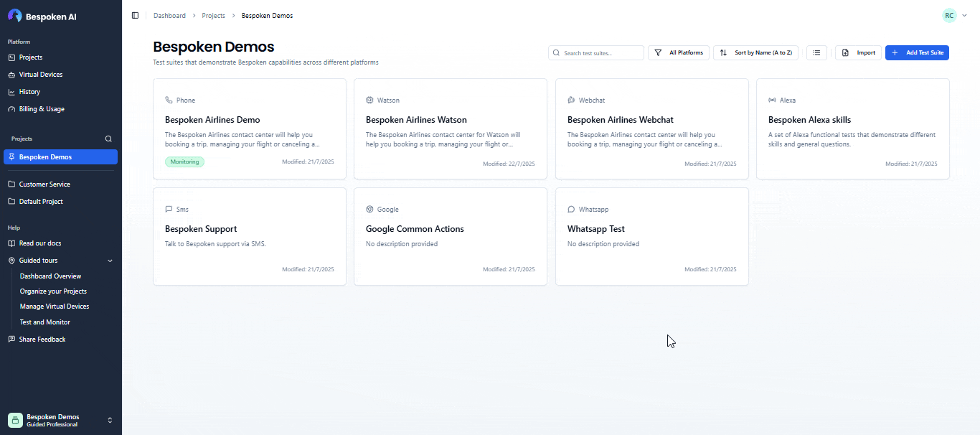Click 'Talk to Bespoken support via SMS.' text

click(x=215, y=244)
